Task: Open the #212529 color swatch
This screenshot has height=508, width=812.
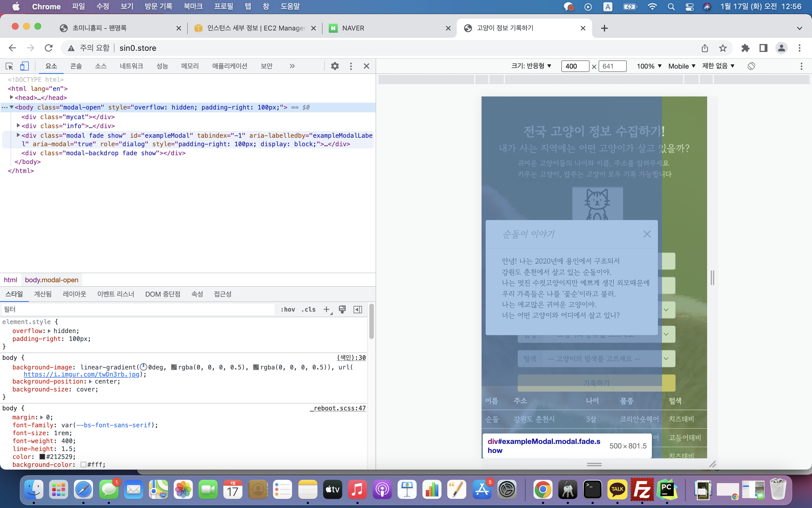Action: 42,457
